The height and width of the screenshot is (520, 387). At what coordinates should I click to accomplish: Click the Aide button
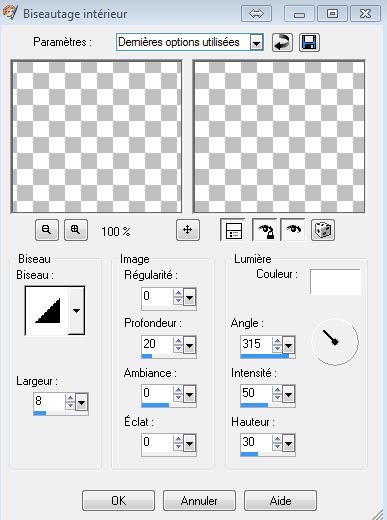tap(280, 500)
